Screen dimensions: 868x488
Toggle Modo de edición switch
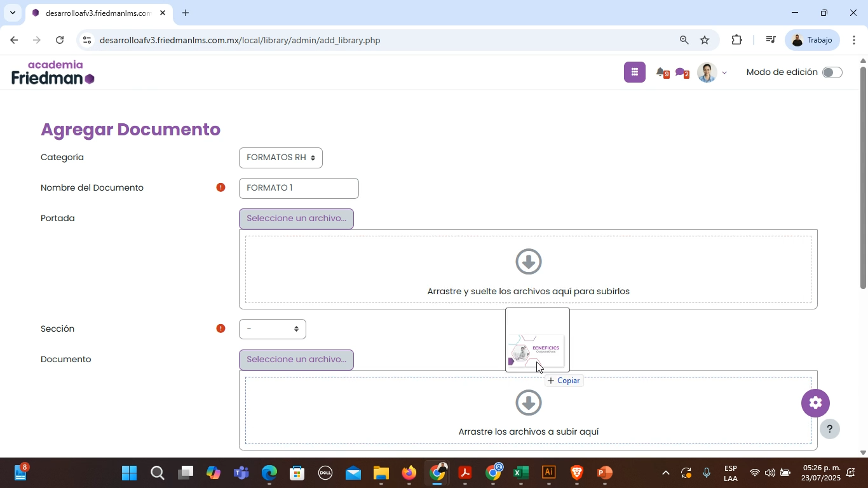[832, 72]
